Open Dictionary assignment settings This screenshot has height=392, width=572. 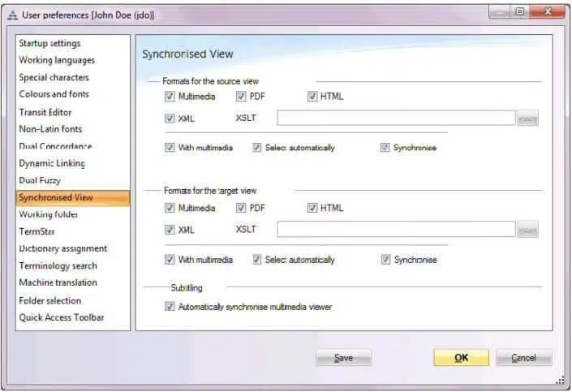pyautogui.click(x=62, y=248)
